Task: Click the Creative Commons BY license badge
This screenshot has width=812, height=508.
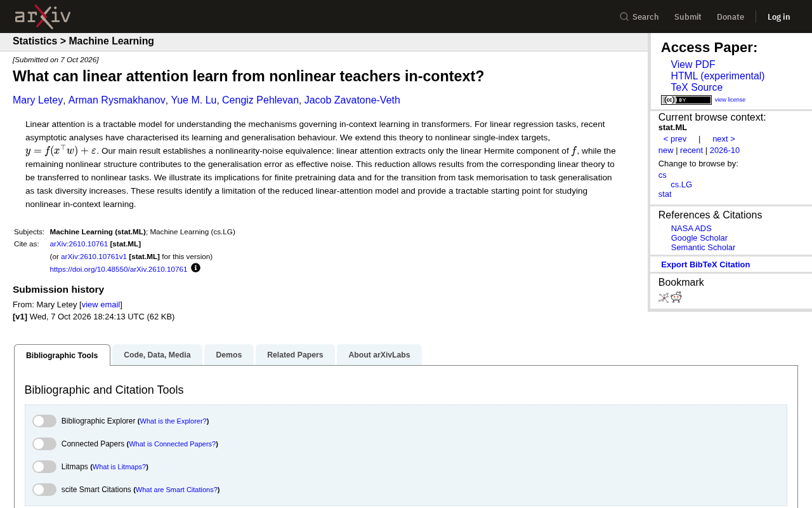Action: 686,100
